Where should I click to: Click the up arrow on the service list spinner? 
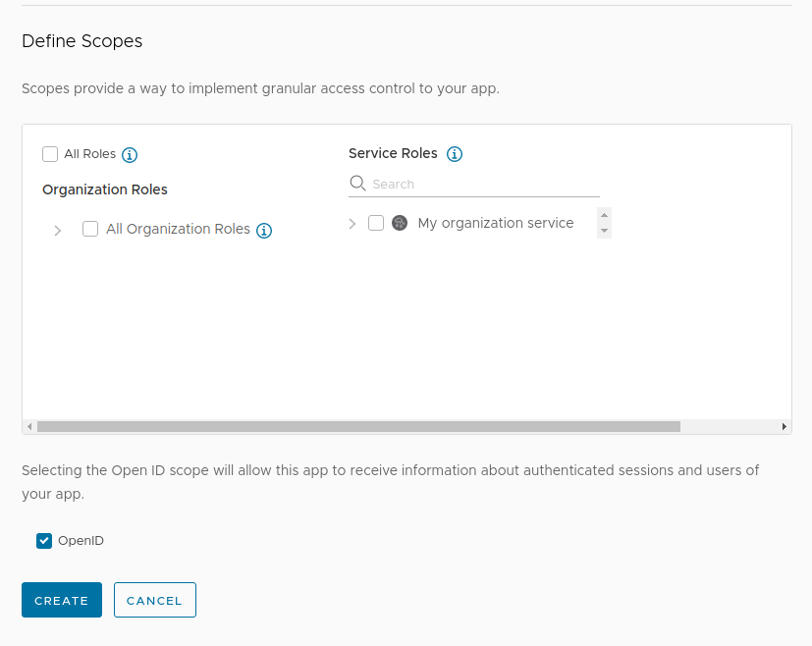point(603,215)
